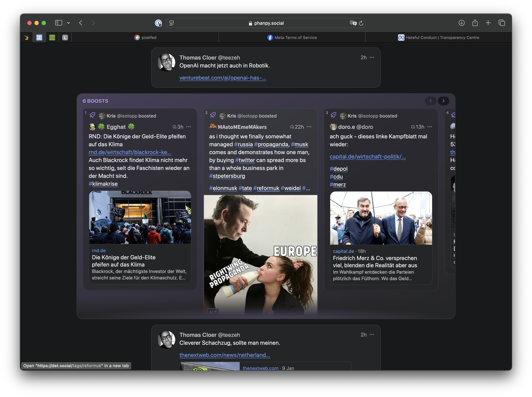Image resolution: width=532 pixels, height=397 pixels.
Task: Open the 3h timestamp on Egghat post
Action: click(x=178, y=127)
